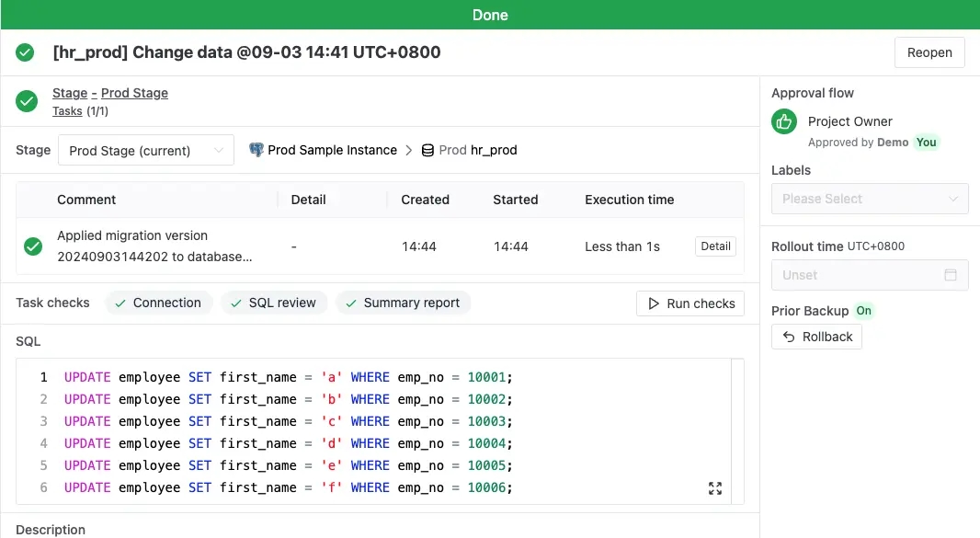
Task: Click the PostgreSQL elephant instance icon
Action: [x=256, y=150]
